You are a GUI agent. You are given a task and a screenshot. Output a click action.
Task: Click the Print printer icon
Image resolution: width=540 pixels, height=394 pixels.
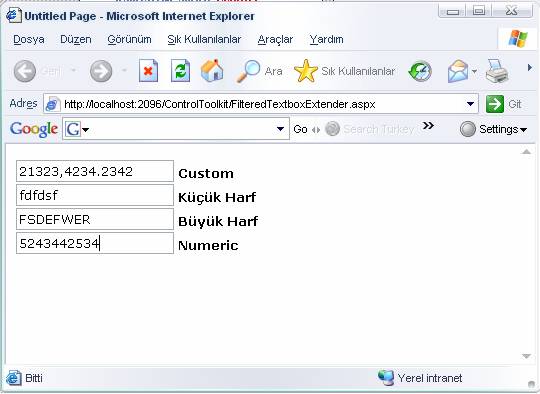pyautogui.click(x=497, y=71)
